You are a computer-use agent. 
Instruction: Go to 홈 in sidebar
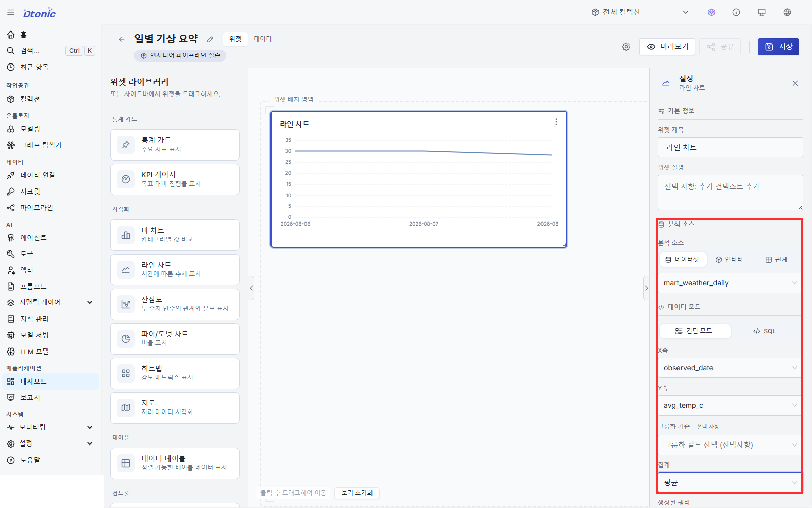tap(50, 35)
